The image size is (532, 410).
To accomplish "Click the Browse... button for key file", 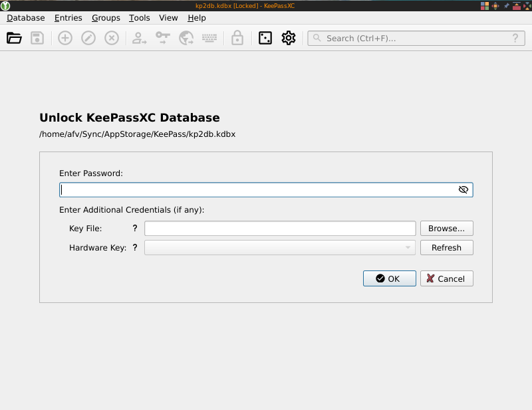I will [x=446, y=228].
